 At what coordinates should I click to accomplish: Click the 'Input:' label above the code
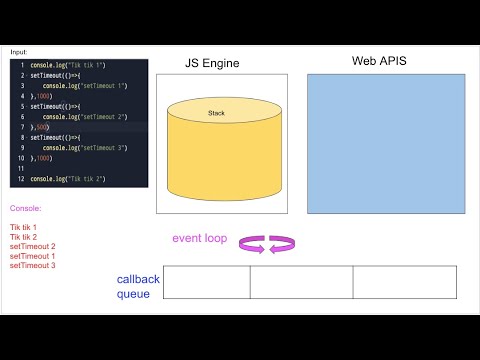coord(19,52)
